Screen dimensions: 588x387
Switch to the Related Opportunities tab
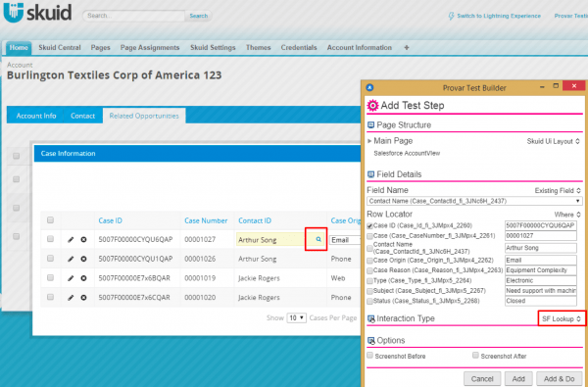click(x=144, y=116)
